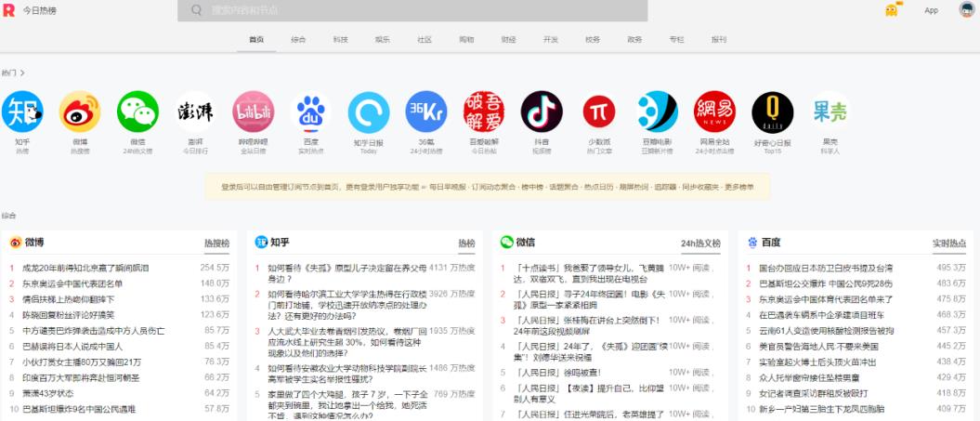Open the 知乎 hot list icon
The width and height of the screenshot is (980, 421).
[22, 112]
